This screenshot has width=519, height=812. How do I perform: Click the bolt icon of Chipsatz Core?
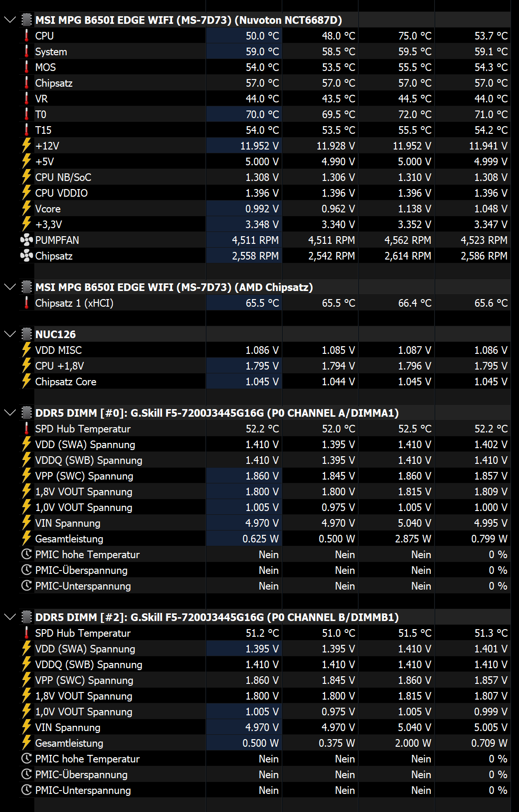pos(27,381)
